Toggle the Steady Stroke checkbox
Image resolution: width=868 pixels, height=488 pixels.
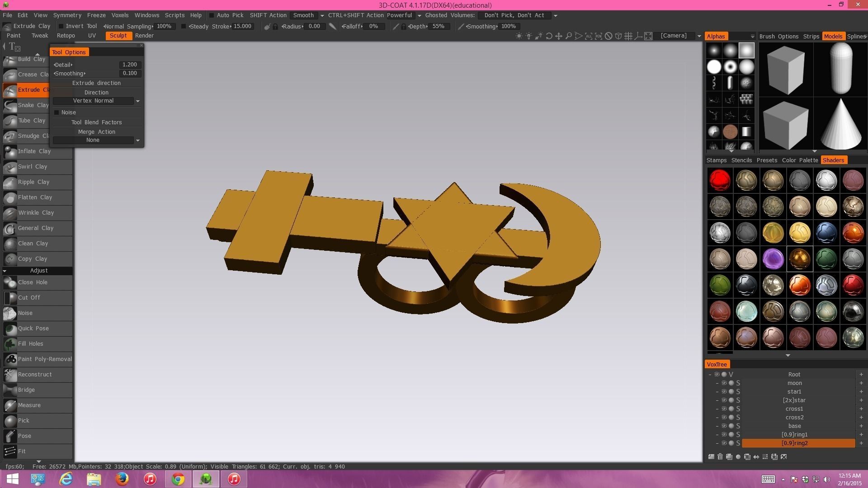pos(184,26)
